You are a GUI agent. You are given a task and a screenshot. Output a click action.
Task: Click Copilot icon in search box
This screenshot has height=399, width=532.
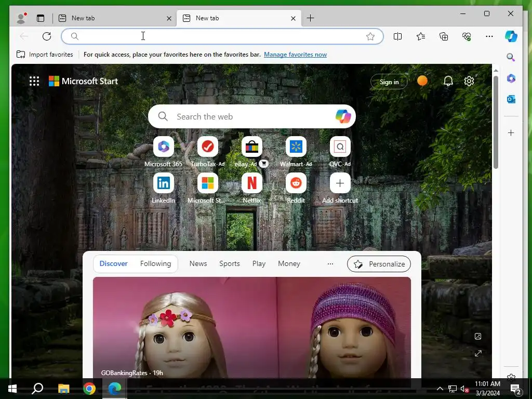343,116
